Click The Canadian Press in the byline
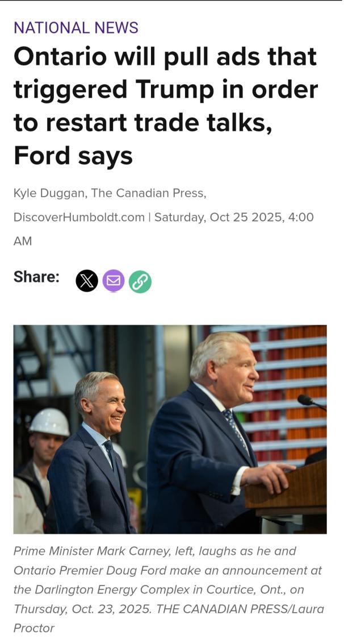This screenshot has width=344, height=644. coord(147,193)
